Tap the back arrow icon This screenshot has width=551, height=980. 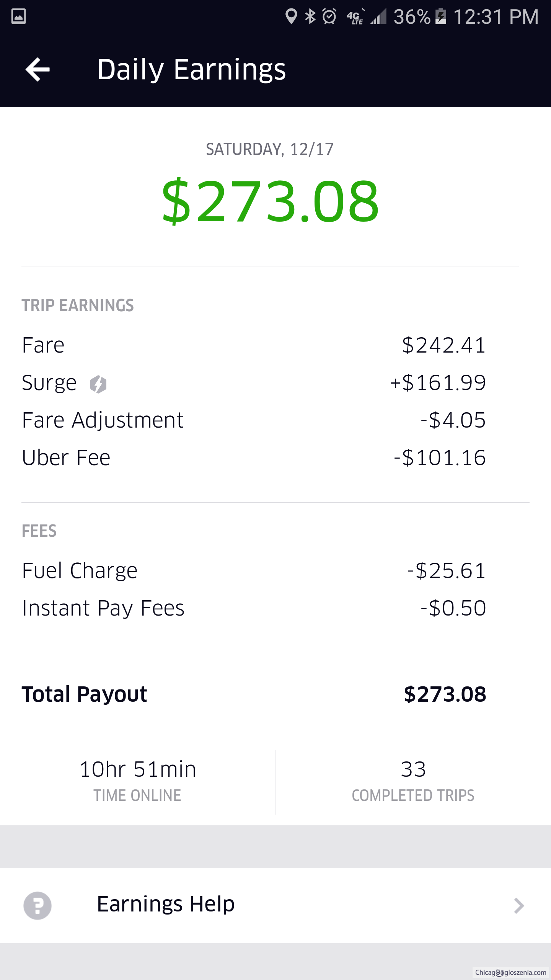37,69
